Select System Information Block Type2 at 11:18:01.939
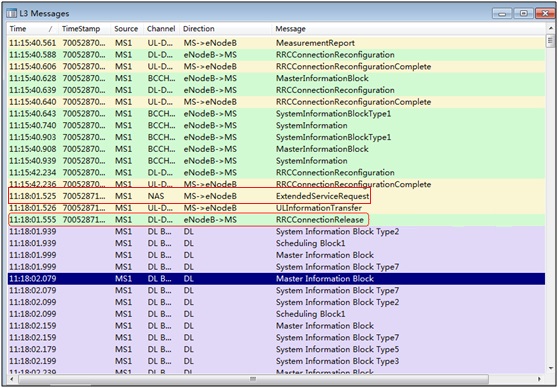This screenshot has height=388, width=559. tap(276, 231)
